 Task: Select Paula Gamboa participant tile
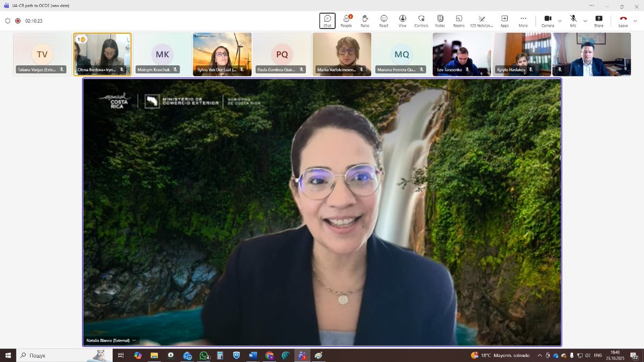click(x=282, y=54)
